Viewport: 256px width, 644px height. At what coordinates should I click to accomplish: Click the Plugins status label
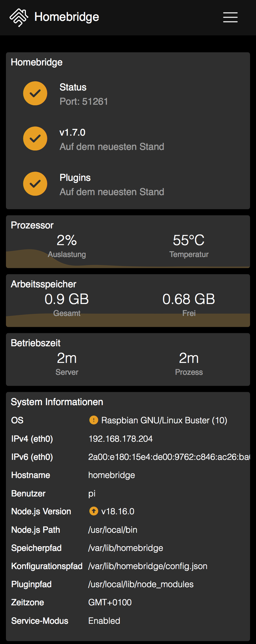pyautogui.click(x=75, y=178)
